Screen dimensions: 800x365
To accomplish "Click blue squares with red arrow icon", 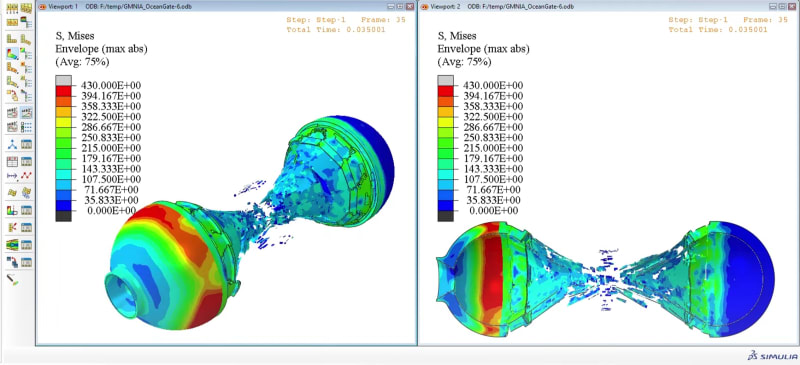I will (x=12, y=262).
